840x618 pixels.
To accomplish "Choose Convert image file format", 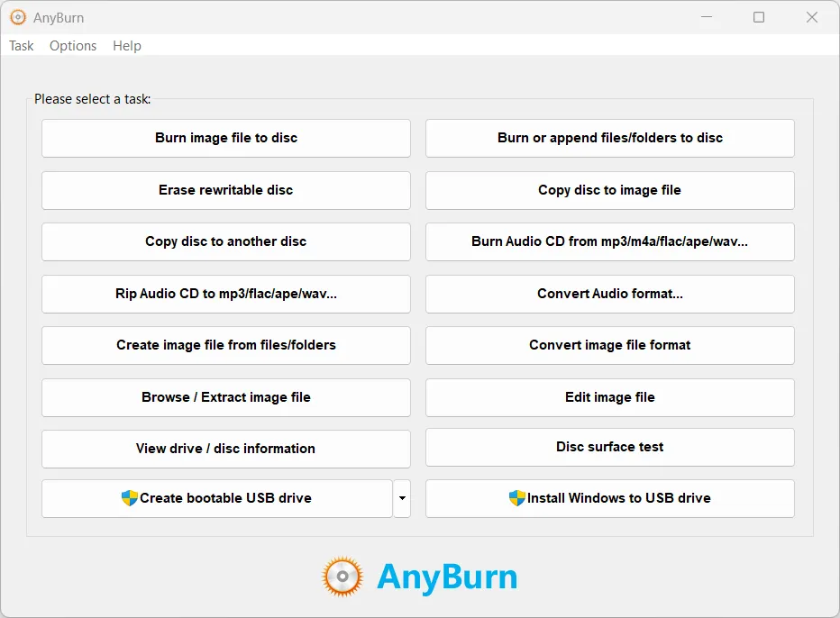I will [x=609, y=345].
